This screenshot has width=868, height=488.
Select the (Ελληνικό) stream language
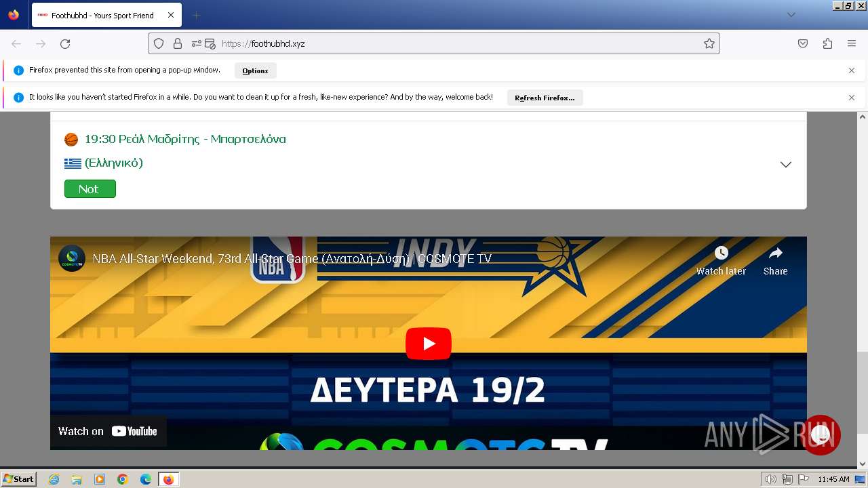(113, 163)
